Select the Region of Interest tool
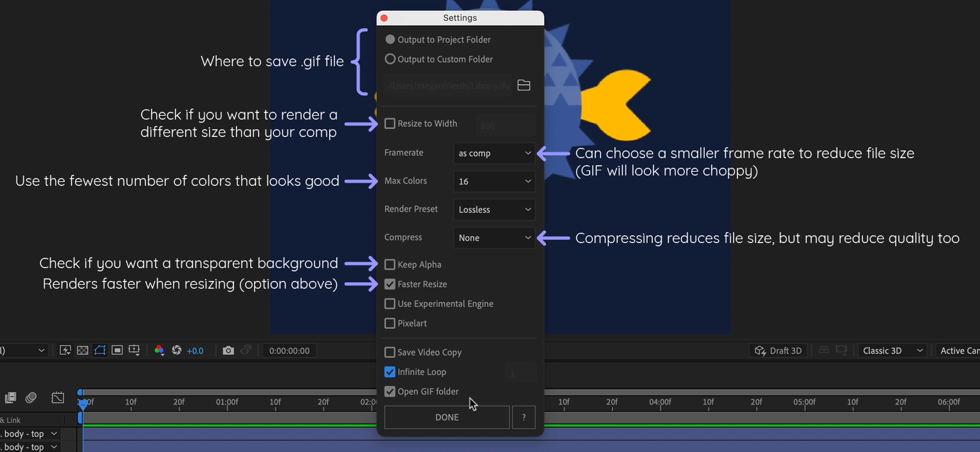980x452 pixels. 116,350
